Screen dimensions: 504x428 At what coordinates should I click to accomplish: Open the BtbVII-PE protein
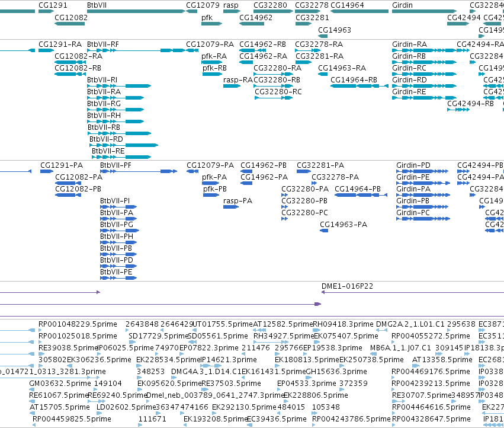pyautogui.click(x=118, y=278)
